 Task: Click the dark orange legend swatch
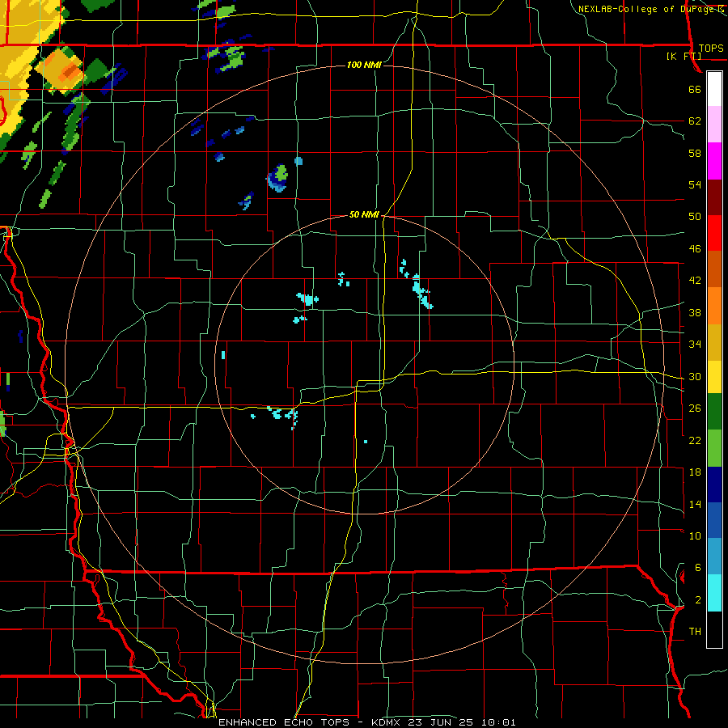click(714, 269)
